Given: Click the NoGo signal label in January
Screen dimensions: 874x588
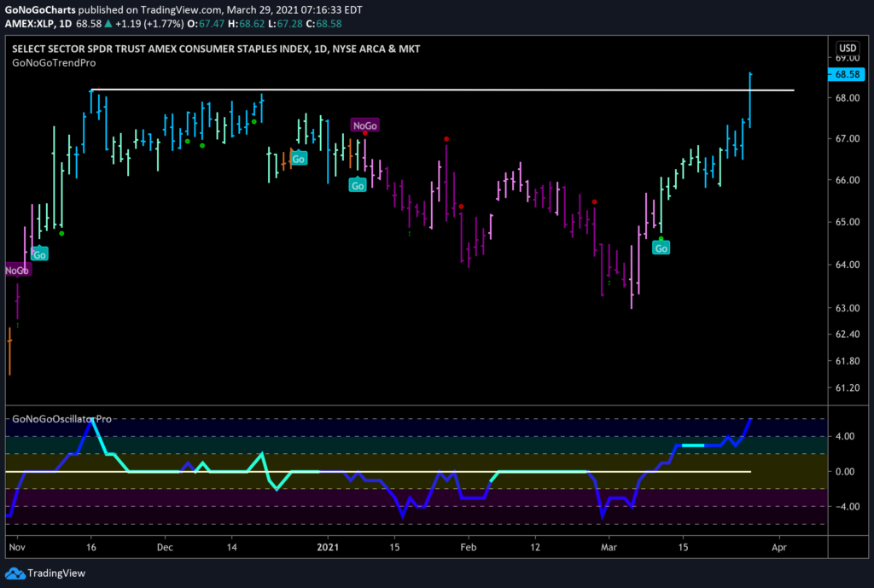Looking at the screenshot, I should pyautogui.click(x=365, y=125).
